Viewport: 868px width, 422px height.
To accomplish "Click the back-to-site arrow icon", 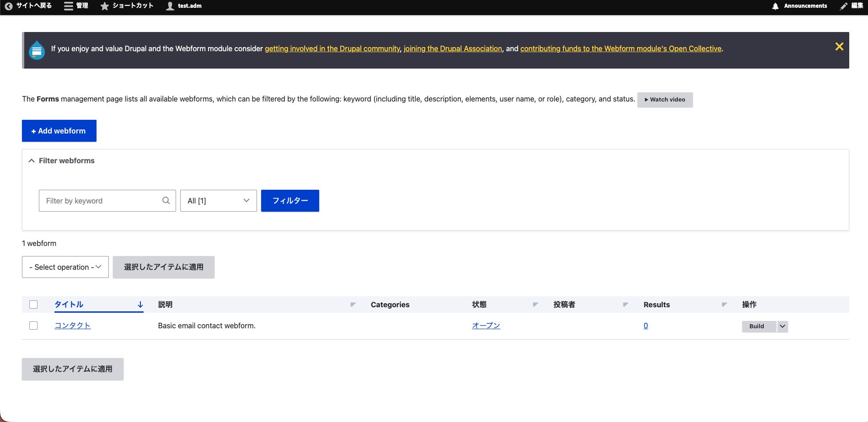I will click(x=9, y=6).
